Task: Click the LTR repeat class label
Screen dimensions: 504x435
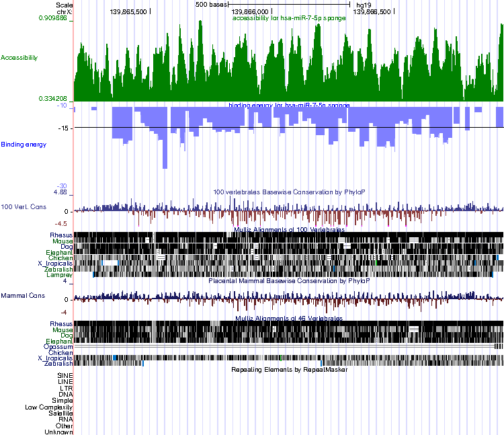Action: pos(67,388)
